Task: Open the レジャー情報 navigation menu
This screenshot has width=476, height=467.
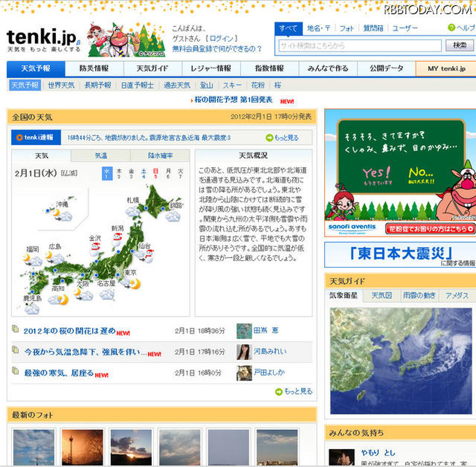Action: pos(211,68)
